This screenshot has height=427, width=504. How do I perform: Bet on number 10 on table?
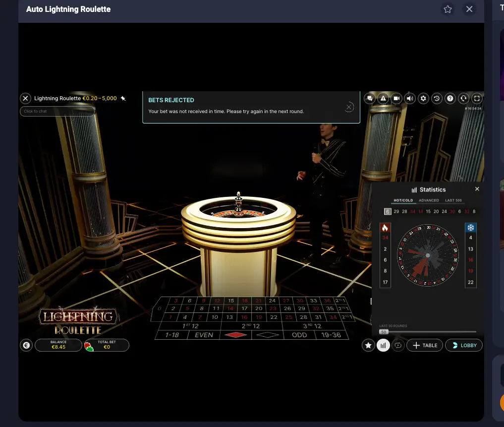215,317
